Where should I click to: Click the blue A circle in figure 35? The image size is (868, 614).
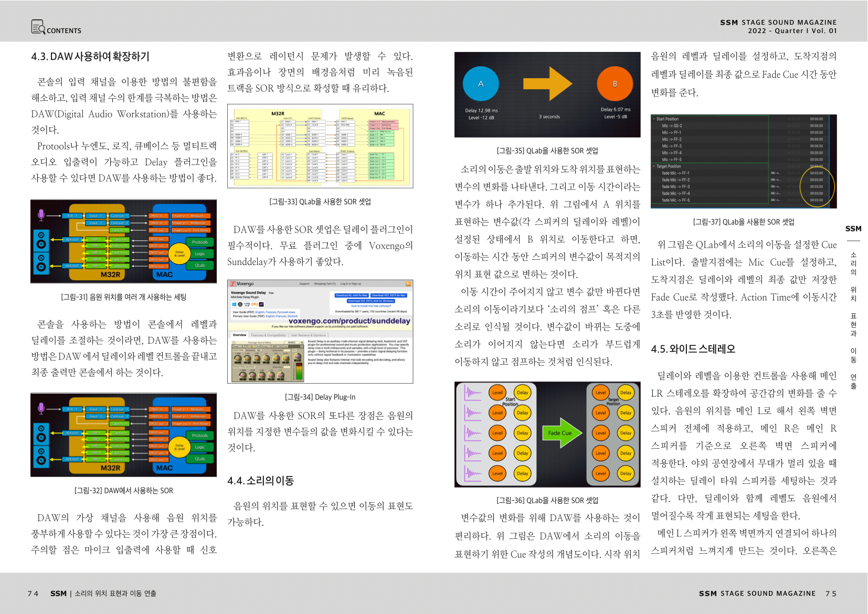(480, 84)
